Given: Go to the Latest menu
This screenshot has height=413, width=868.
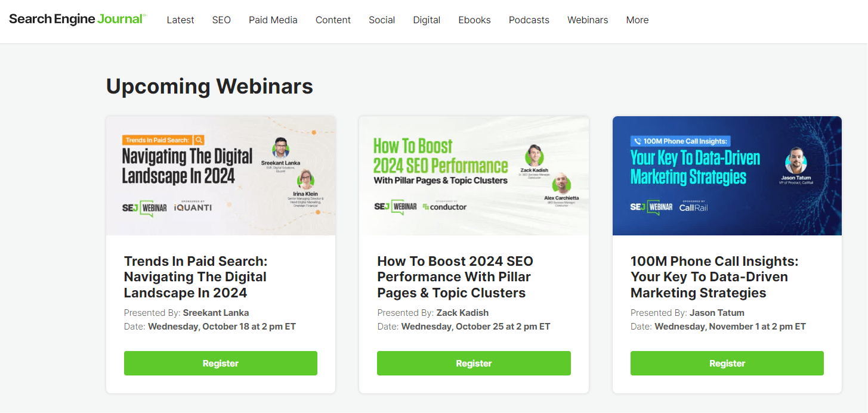Looking at the screenshot, I should coord(180,20).
